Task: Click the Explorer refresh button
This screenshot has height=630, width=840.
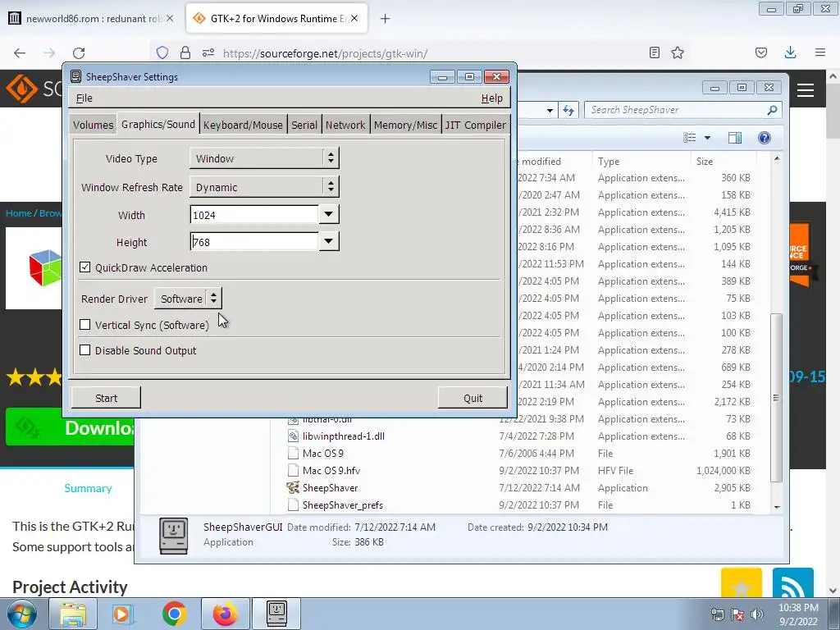Action: pyautogui.click(x=568, y=111)
